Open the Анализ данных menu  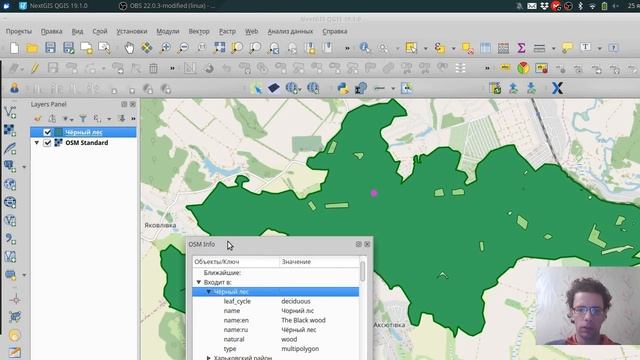(290, 31)
